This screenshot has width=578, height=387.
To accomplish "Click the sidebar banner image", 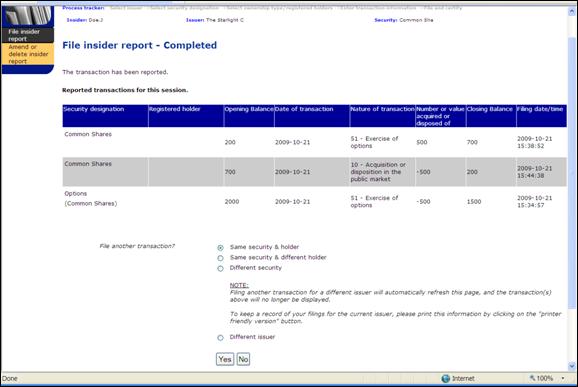I will pos(28,17).
